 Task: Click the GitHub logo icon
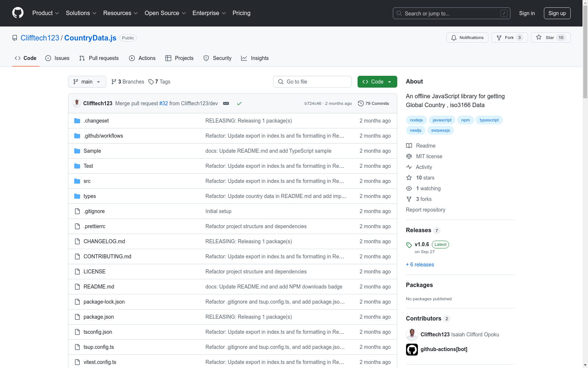coord(18,13)
